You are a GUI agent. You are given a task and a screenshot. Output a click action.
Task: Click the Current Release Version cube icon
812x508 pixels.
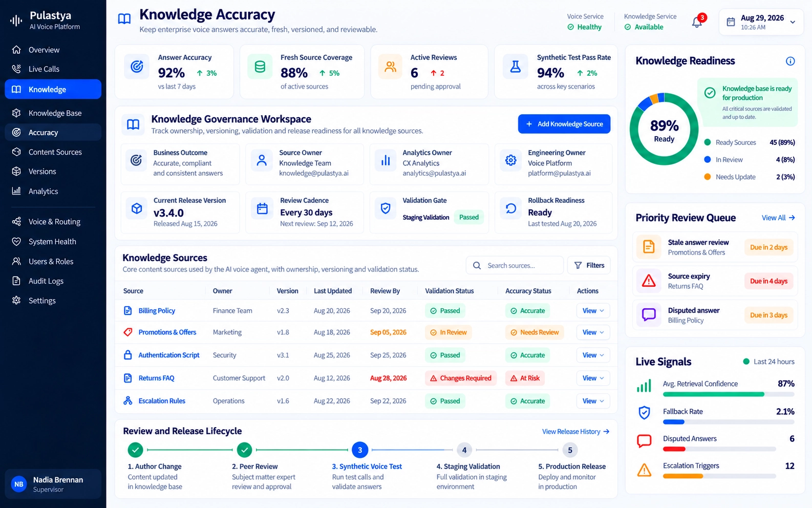pyautogui.click(x=137, y=208)
